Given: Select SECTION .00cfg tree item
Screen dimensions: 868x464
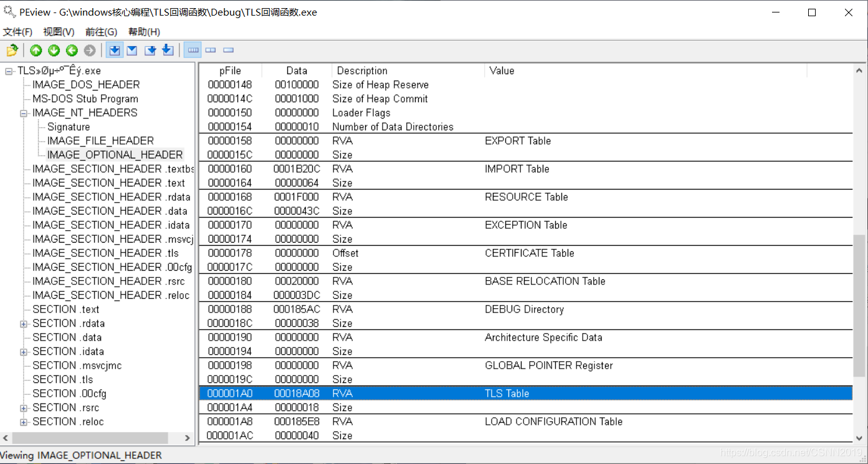Looking at the screenshot, I should pos(70,394).
